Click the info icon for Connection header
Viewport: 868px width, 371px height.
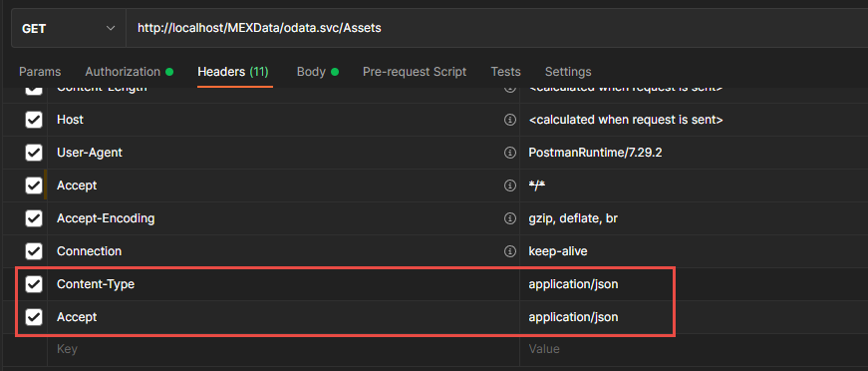tap(510, 251)
